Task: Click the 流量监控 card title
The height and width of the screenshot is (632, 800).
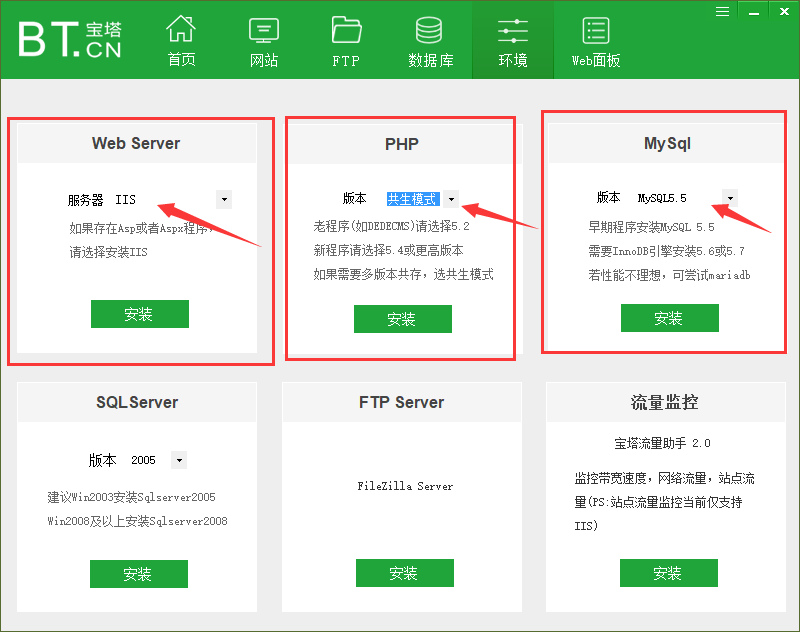Action: click(x=664, y=402)
